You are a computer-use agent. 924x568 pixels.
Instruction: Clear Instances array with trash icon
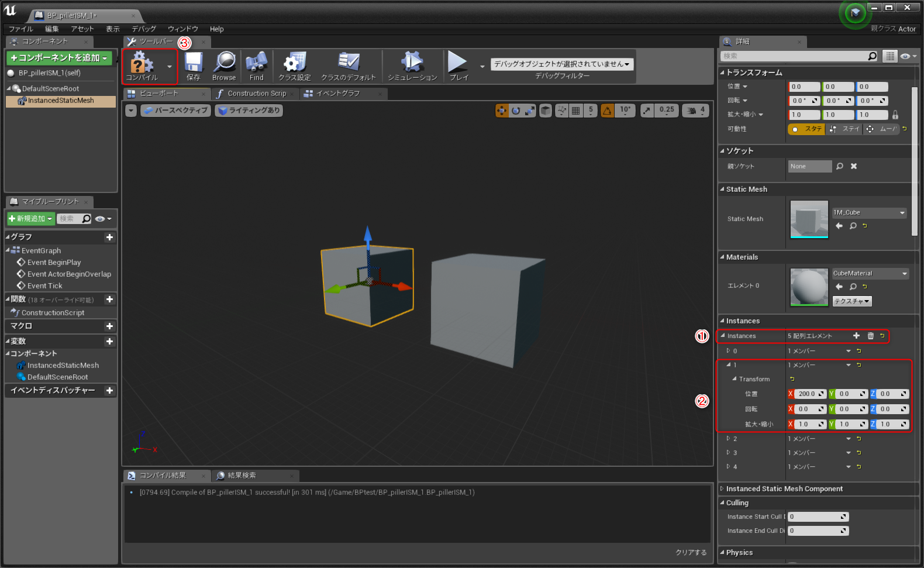[871, 336]
